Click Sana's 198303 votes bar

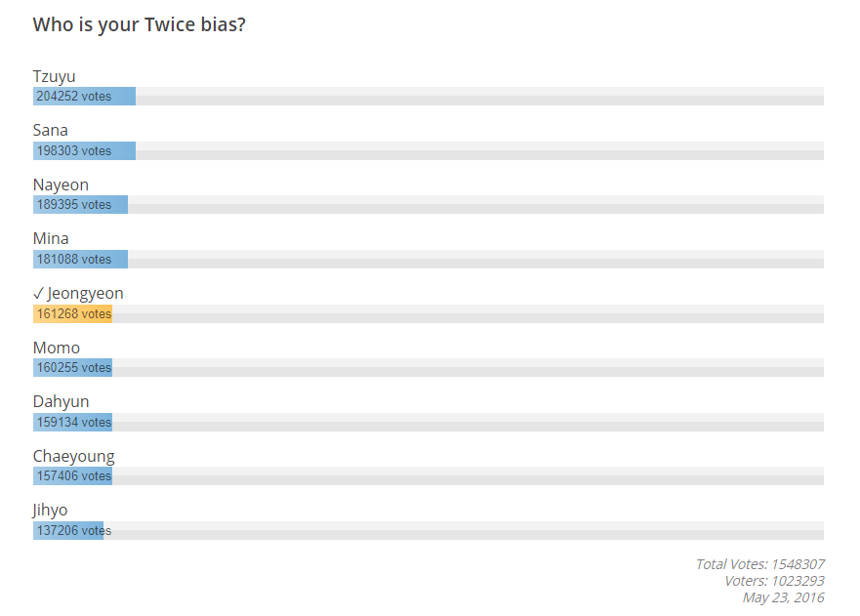pos(84,151)
